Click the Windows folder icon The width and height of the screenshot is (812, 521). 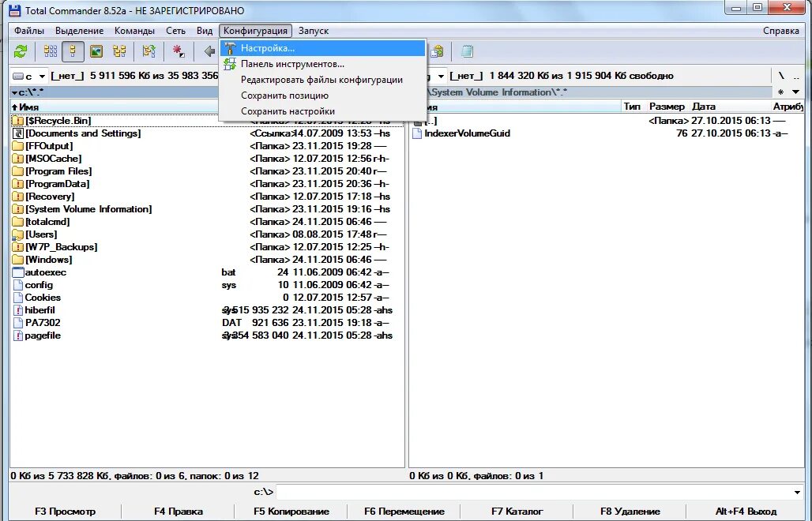17,260
